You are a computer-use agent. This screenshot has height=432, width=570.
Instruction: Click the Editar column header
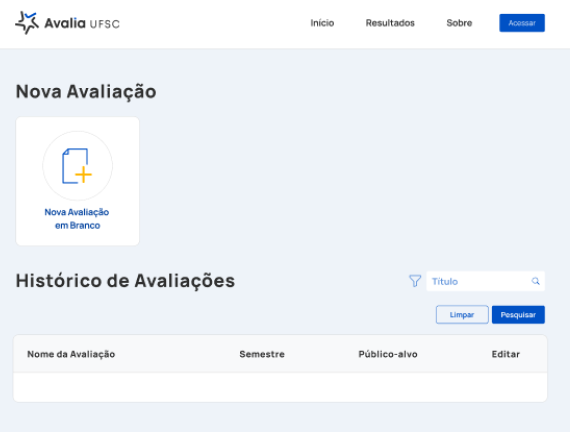coord(506,354)
